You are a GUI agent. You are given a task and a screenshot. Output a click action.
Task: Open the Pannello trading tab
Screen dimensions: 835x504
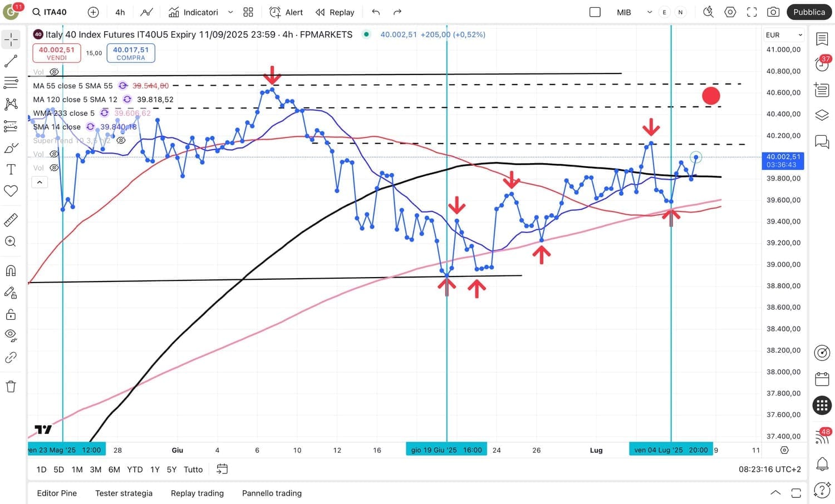click(x=272, y=493)
